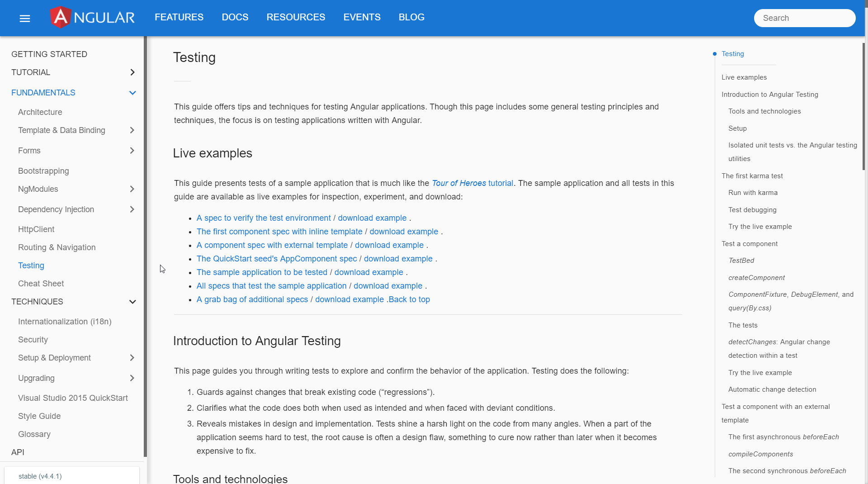Viewport: 868px width, 484px height.
Task: Download example for grab bag specs
Action: (349, 299)
